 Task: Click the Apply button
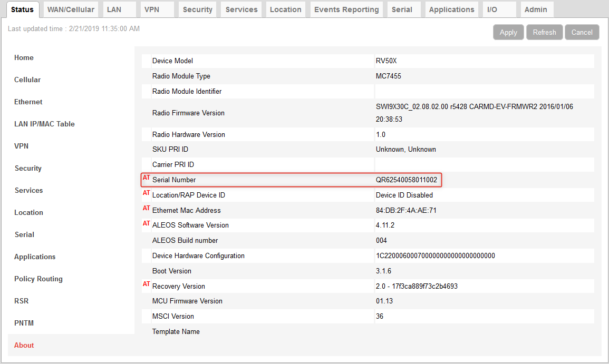coord(508,32)
